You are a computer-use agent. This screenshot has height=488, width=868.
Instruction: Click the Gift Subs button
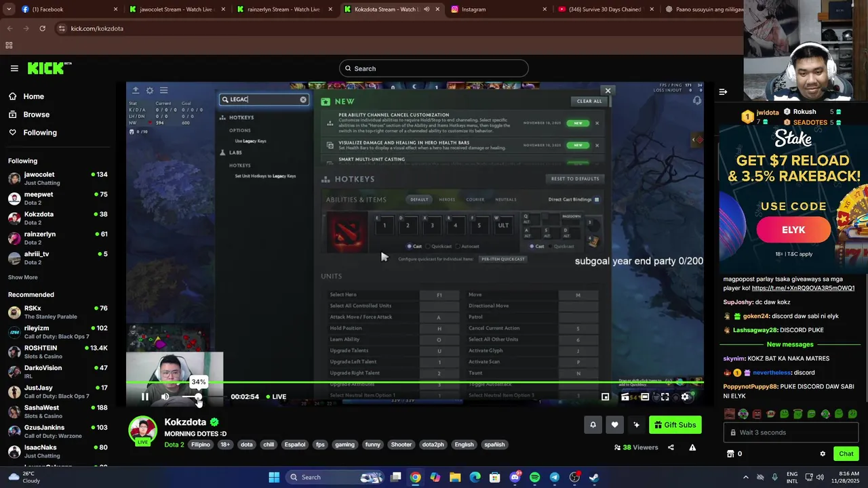pos(675,425)
